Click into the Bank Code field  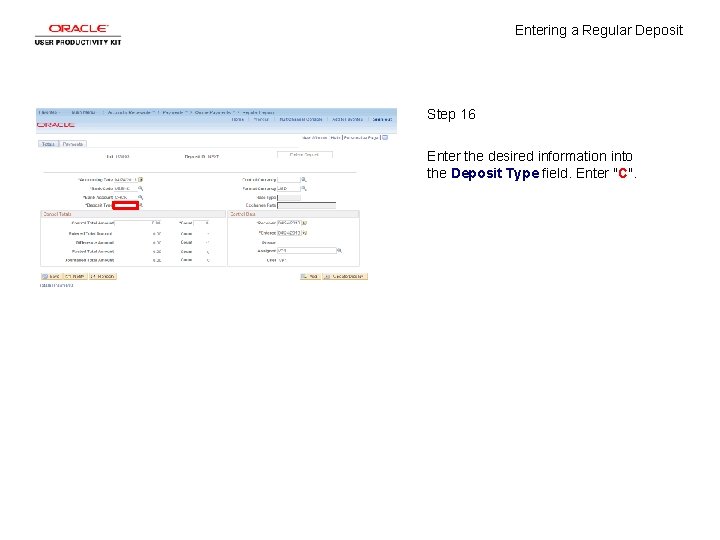[126, 188]
